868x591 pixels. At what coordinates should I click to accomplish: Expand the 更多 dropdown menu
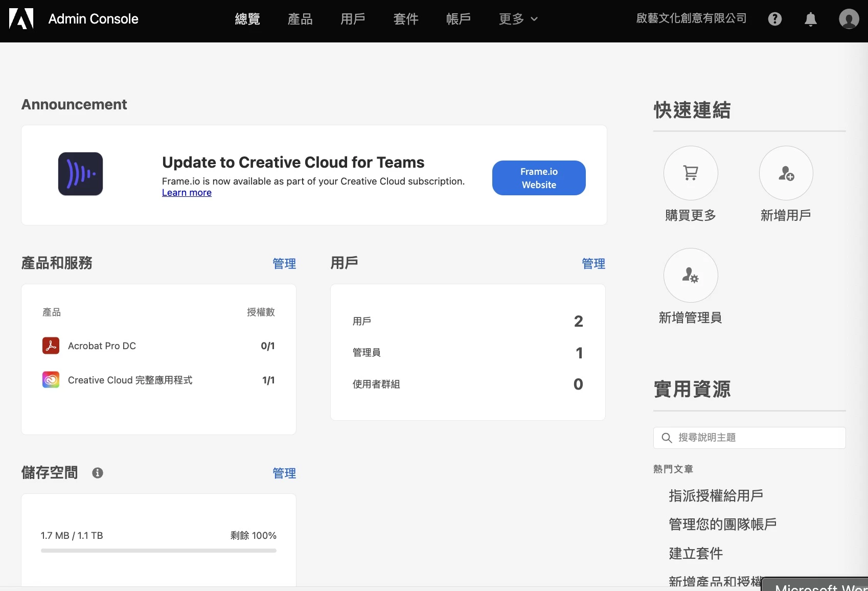click(x=518, y=19)
